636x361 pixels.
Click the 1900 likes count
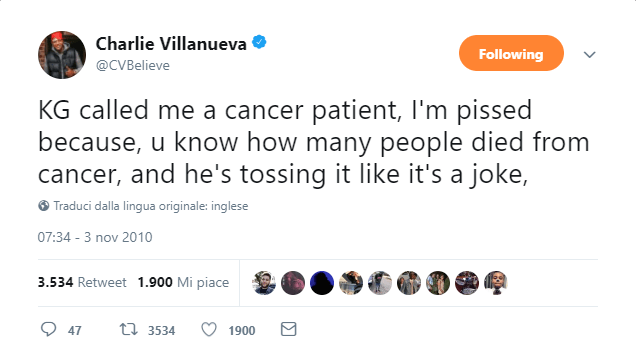point(242,331)
